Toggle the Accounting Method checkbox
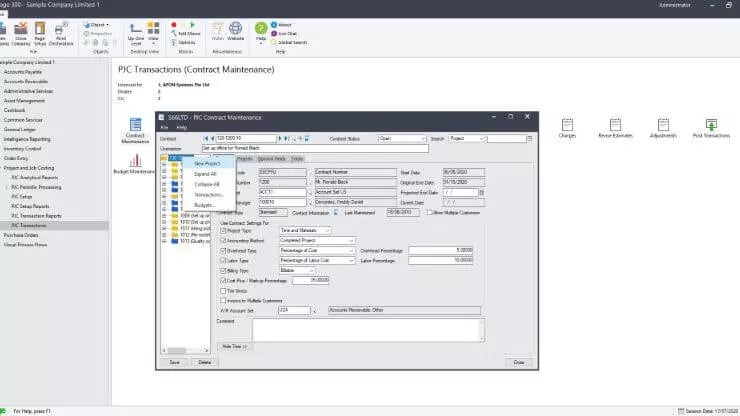 (x=223, y=240)
